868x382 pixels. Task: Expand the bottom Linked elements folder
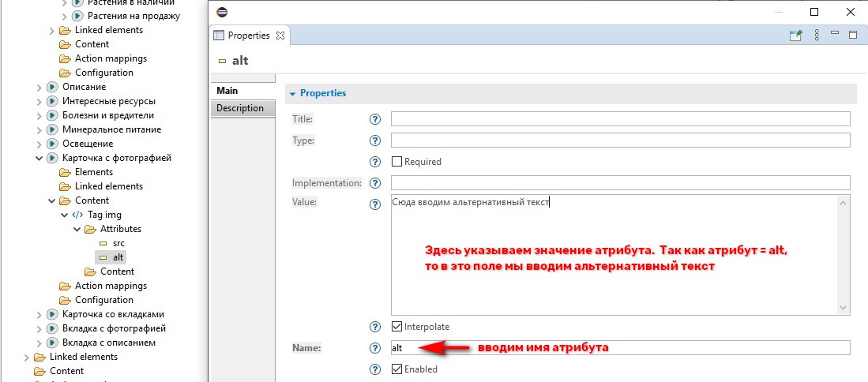(x=27, y=357)
